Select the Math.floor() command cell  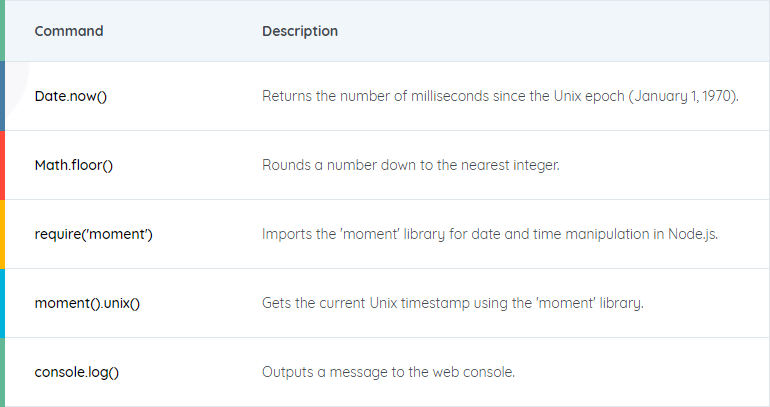click(x=74, y=165)
